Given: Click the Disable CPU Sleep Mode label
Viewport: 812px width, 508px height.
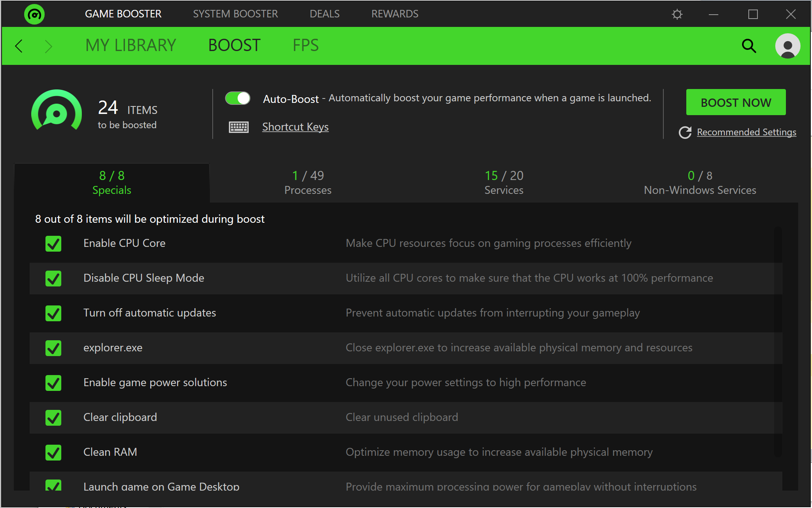Looking at the screenshot, I should tap(144, 278).
